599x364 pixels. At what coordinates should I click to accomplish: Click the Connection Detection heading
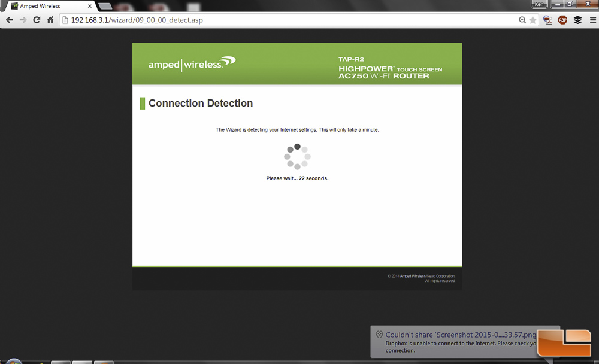coord(201,103)
